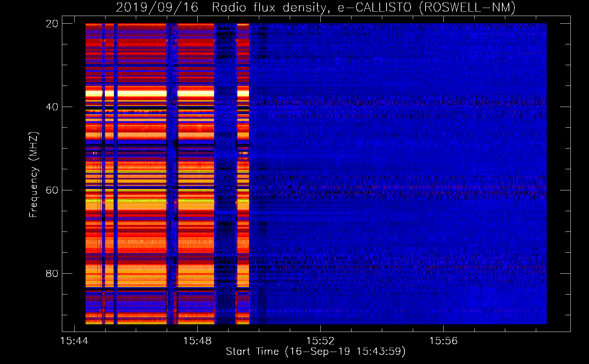
Task: Click the 40 frequency tick label
Action: point(52,107)
